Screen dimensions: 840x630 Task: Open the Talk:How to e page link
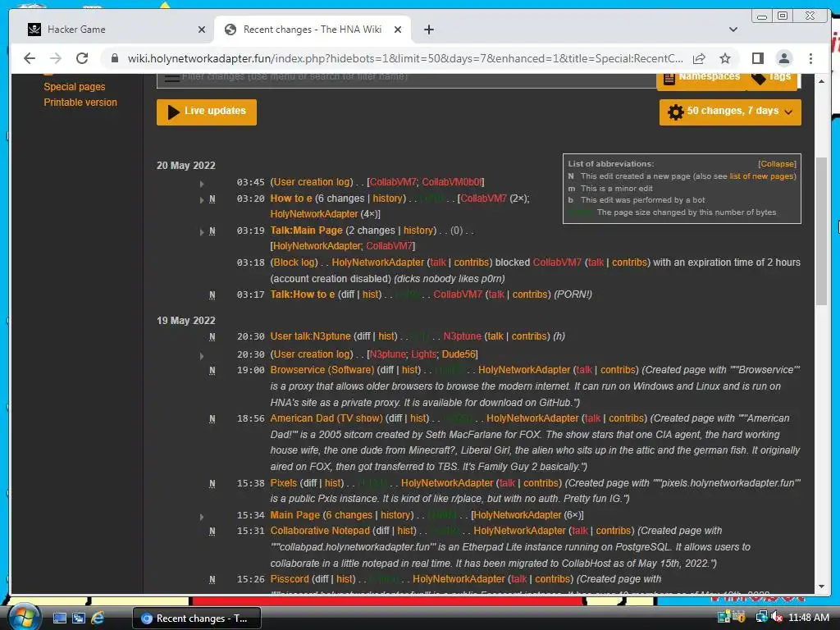(x=302, y=294)
